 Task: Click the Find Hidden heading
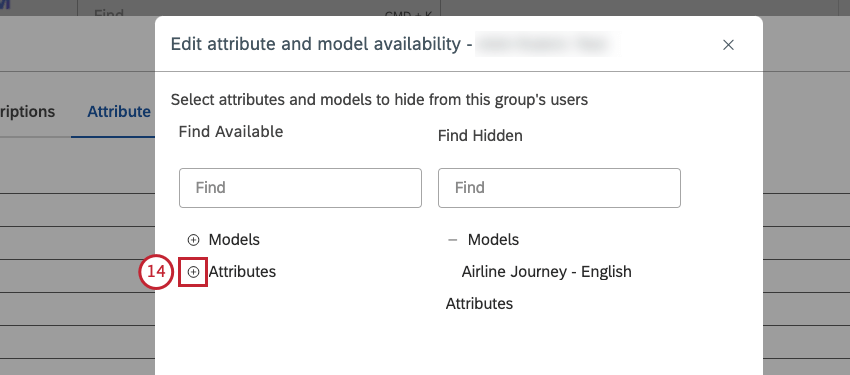pos(480,135)
